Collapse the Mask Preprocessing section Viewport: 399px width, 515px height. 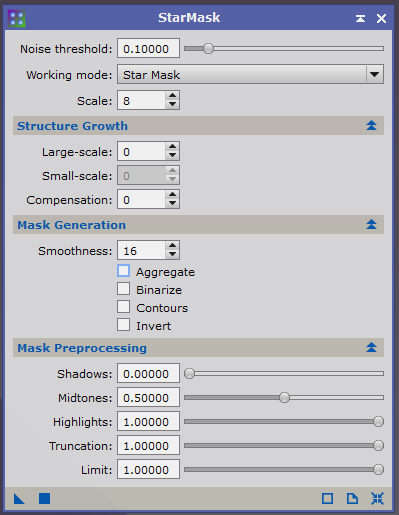371,347
